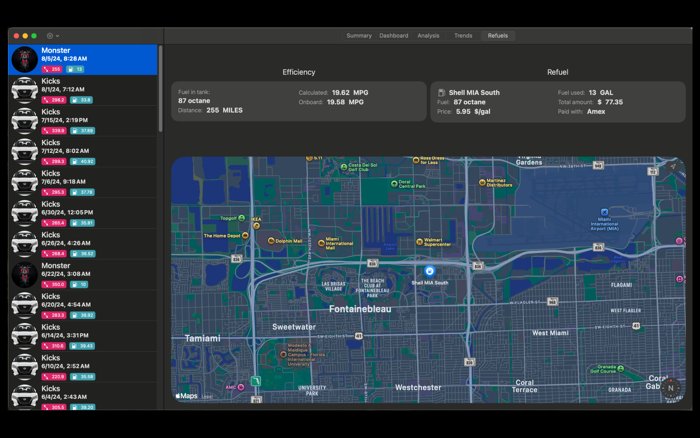Select Kicks refuel from 6/10/24, 2:52 AM
Screen dimensions: 700x438
coord(83,367)
